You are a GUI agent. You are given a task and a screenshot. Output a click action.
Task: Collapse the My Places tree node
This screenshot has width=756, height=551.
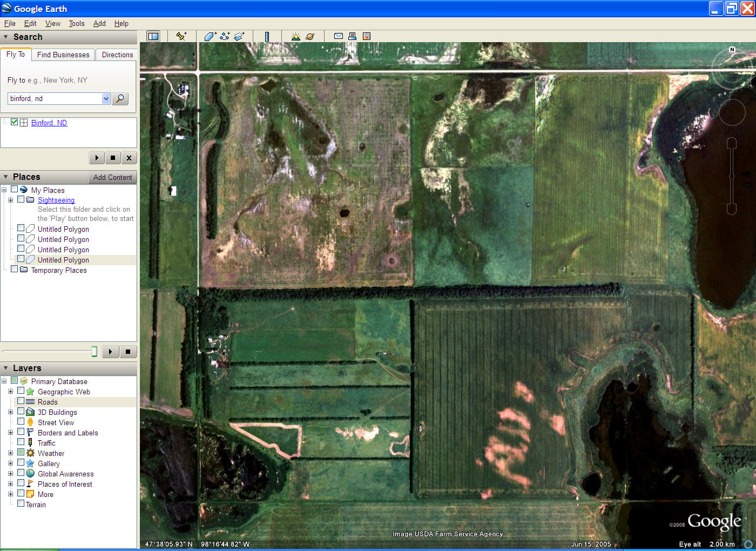coord(4,190)
